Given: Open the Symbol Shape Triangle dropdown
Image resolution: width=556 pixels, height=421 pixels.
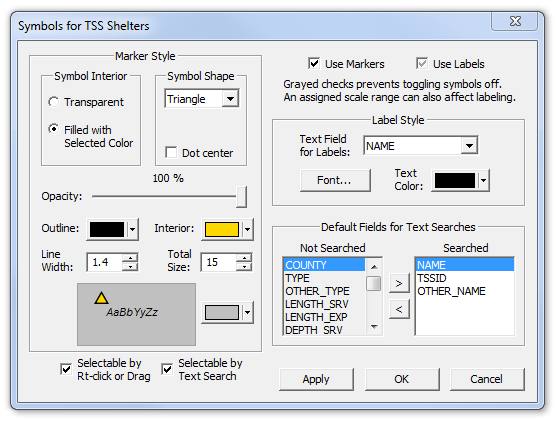Looking at the screenshot, I should (x=230, y=99).
